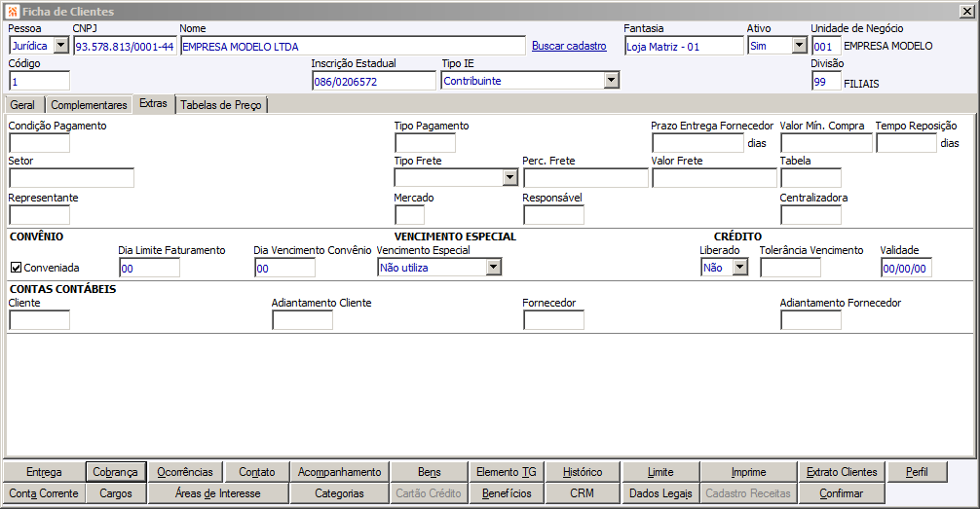
Task: Open the Histórico button
Action: (x=583, y=472)
